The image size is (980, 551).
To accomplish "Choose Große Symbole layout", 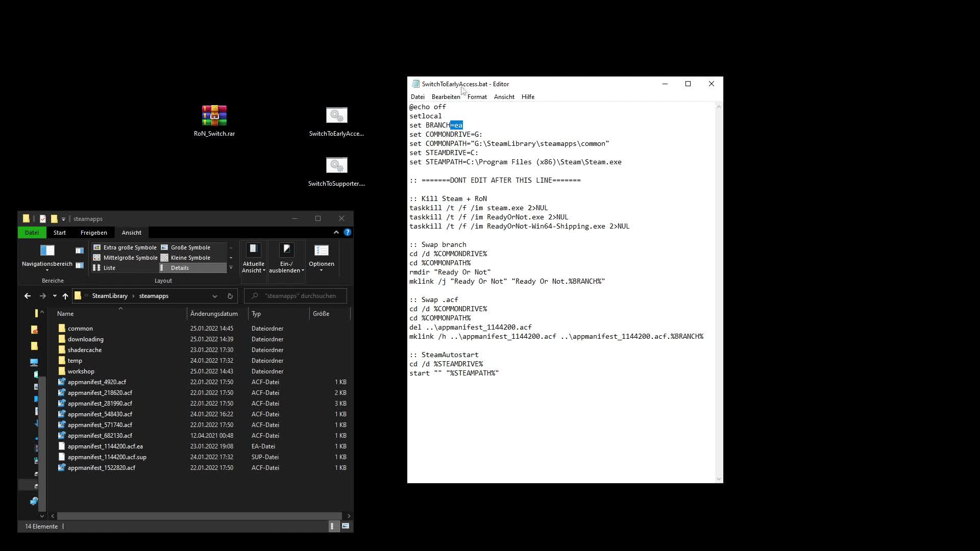I will [x=186, y=247].
